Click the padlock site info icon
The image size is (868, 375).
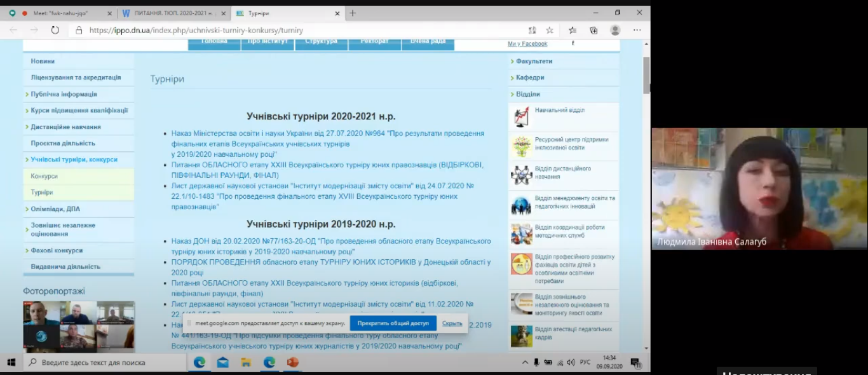[x=79, y=30]
